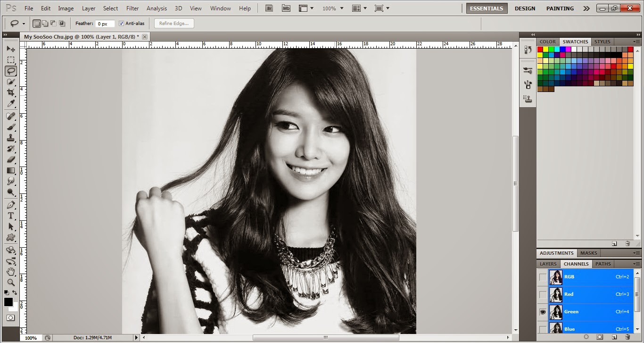
Task: Switch to the Masks tab
Action: pos(589,253)
